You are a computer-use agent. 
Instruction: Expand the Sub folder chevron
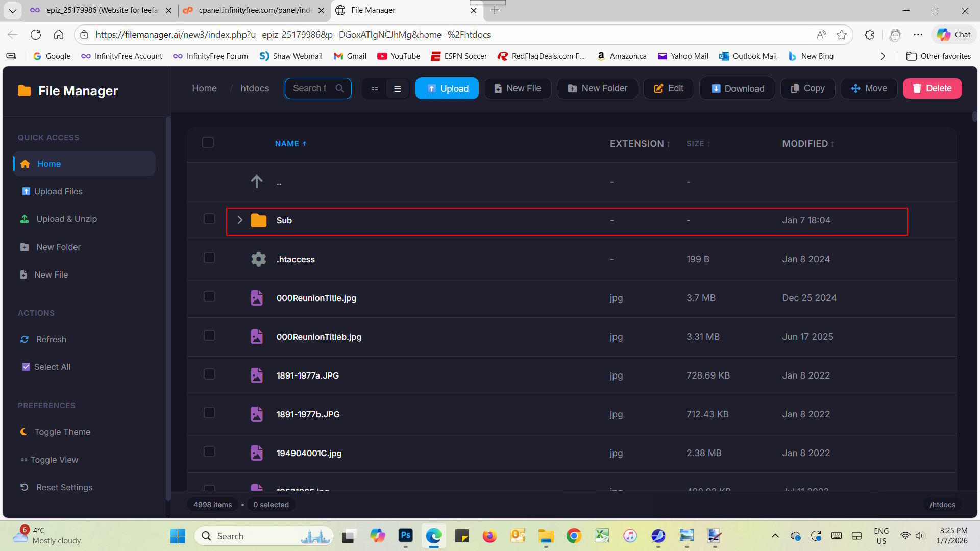pyautogui.click(x=240, y=220)
